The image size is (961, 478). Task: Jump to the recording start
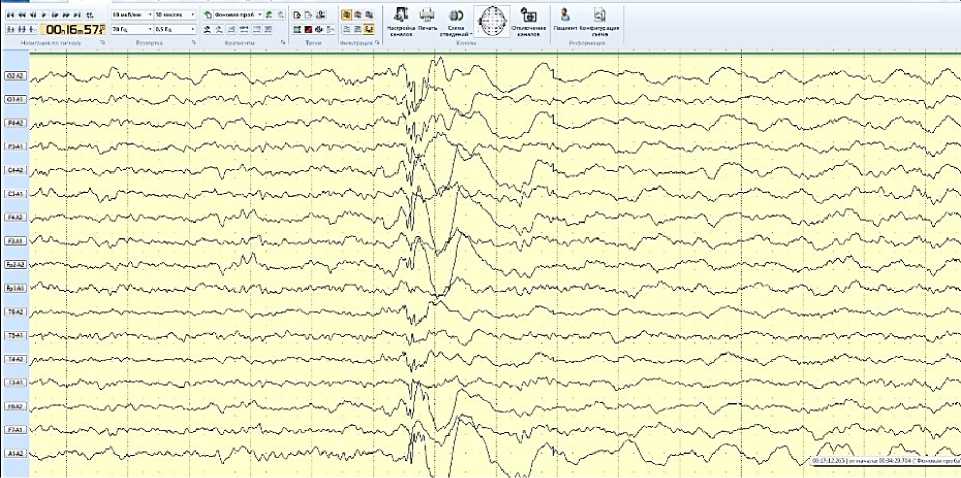(x=10, y=16)
